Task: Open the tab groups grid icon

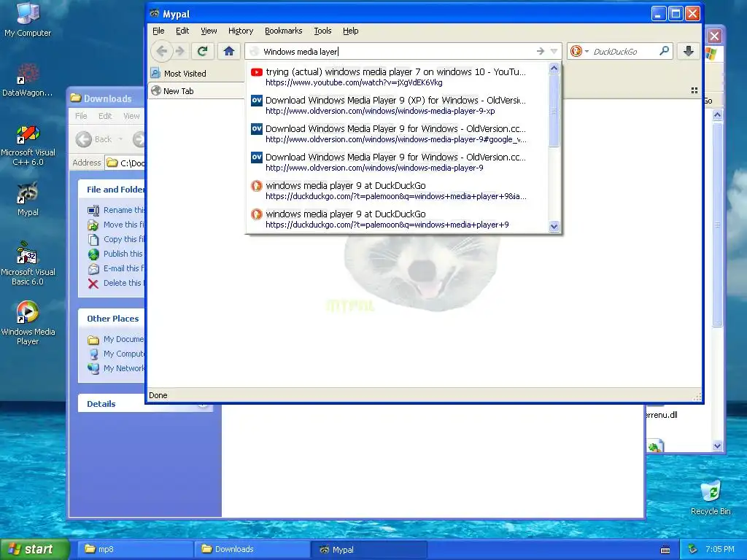Action: pos(694,90)
